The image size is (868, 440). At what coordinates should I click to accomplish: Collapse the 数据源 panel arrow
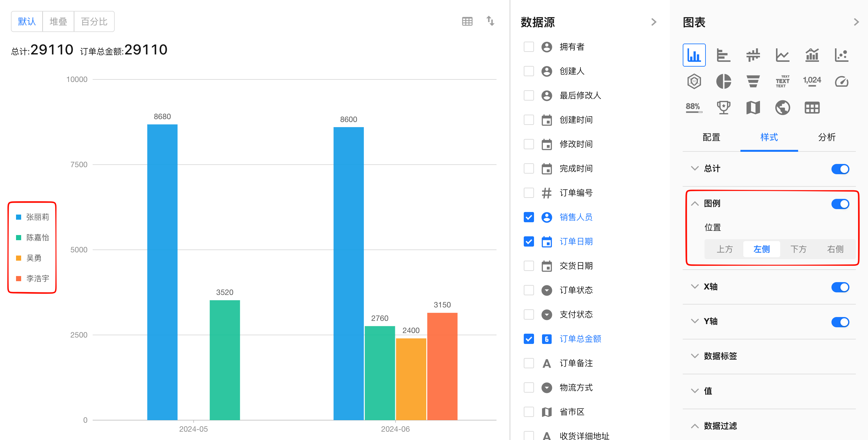coord(654,22)
